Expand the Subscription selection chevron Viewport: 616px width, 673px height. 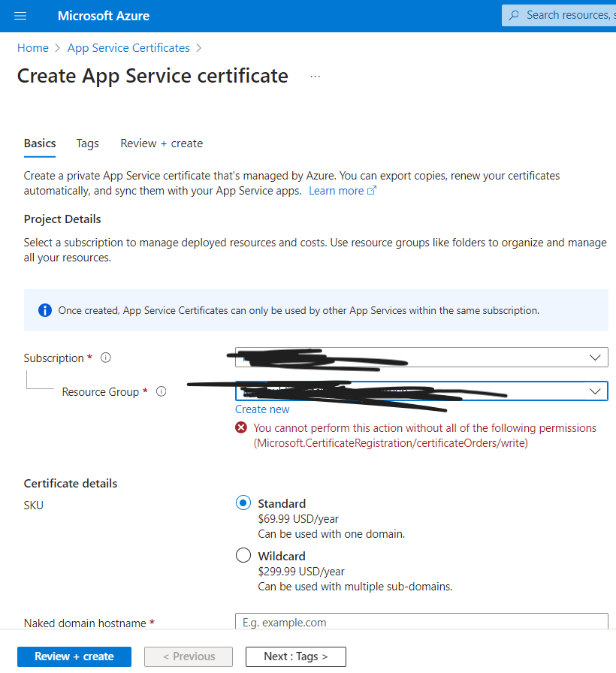(596, 357)
